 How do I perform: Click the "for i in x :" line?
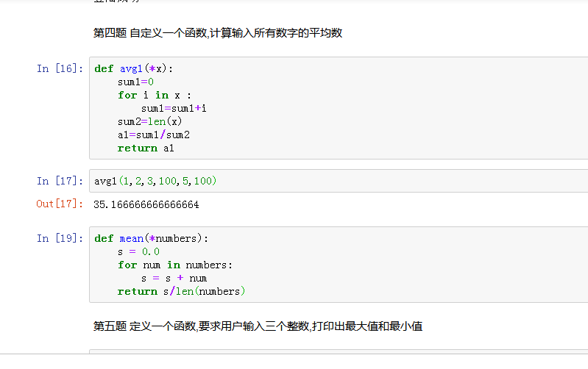point(155,95)
